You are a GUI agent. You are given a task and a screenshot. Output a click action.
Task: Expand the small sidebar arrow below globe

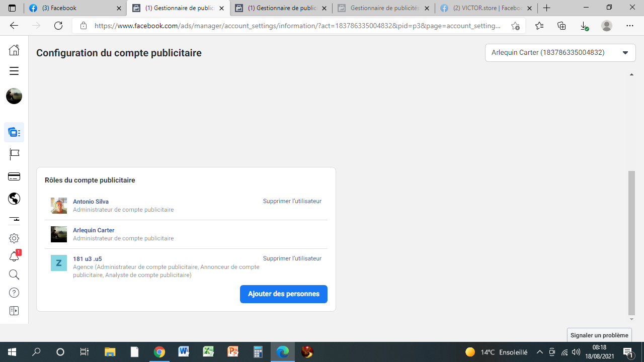[14, 219]
